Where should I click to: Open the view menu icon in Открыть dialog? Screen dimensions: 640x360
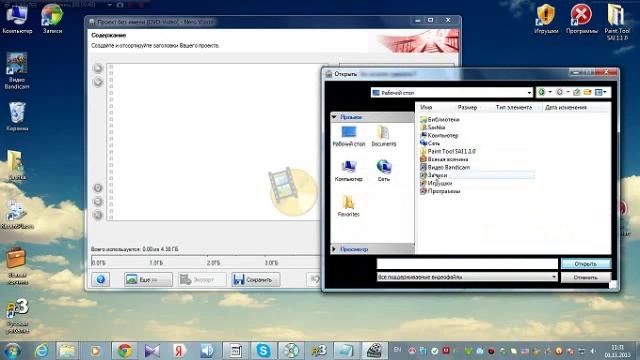click(598, 93)
